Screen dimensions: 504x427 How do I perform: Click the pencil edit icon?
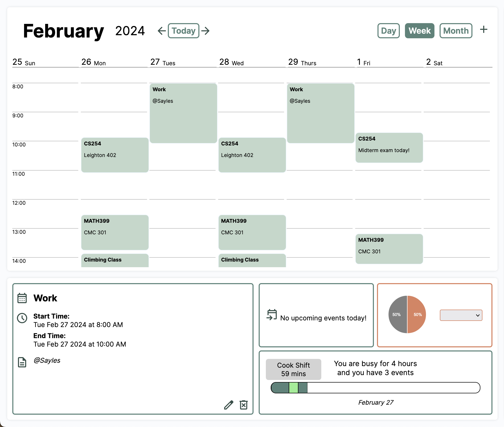click(229, 405)
